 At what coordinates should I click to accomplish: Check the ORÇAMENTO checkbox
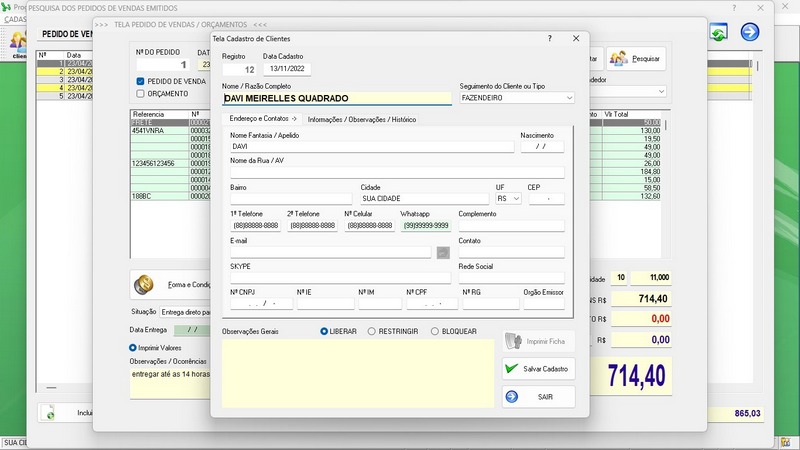pyautogui.click(x=140, y=94)
